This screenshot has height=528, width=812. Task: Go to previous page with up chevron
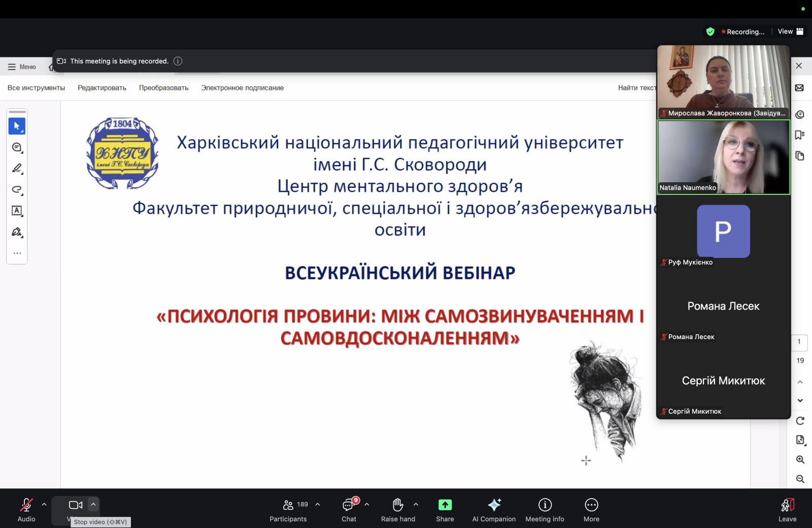pos(800,382)
